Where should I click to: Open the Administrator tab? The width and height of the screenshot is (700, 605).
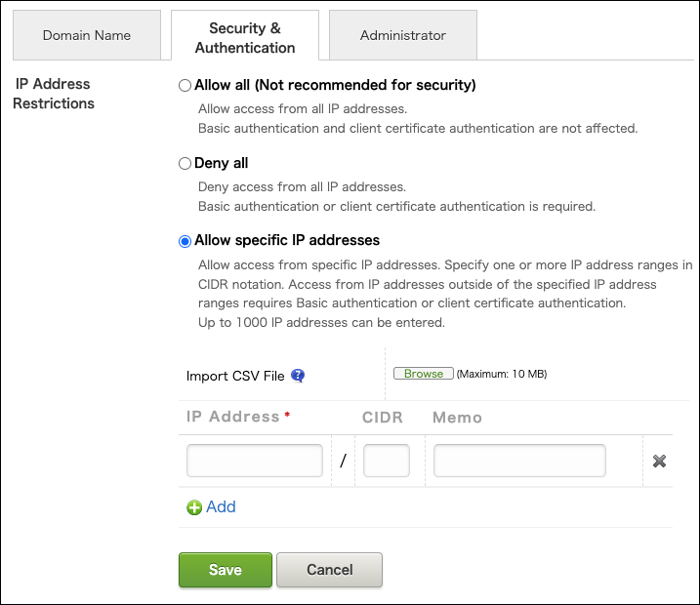402,35
